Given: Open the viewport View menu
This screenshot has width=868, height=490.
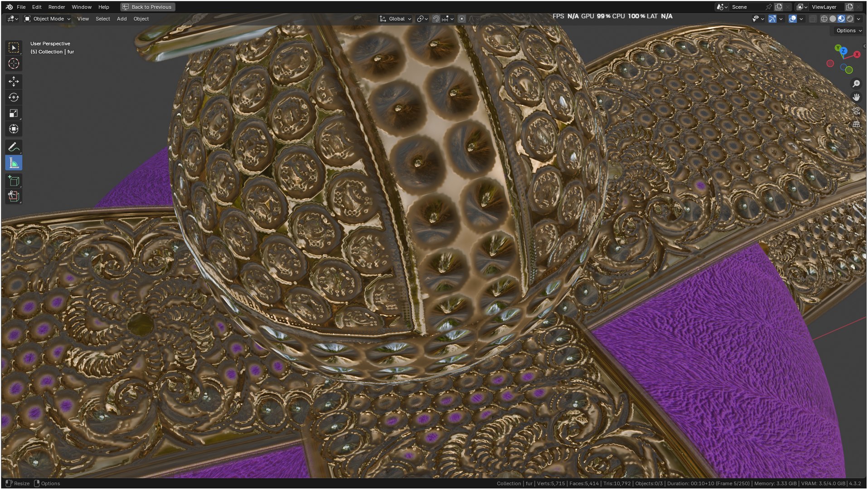Looking at the screenshot, I should 83,19.
